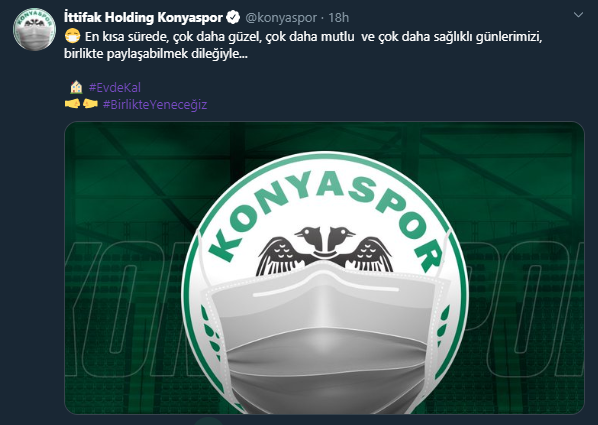Click the @konyaspor handle

pos(281,18)
